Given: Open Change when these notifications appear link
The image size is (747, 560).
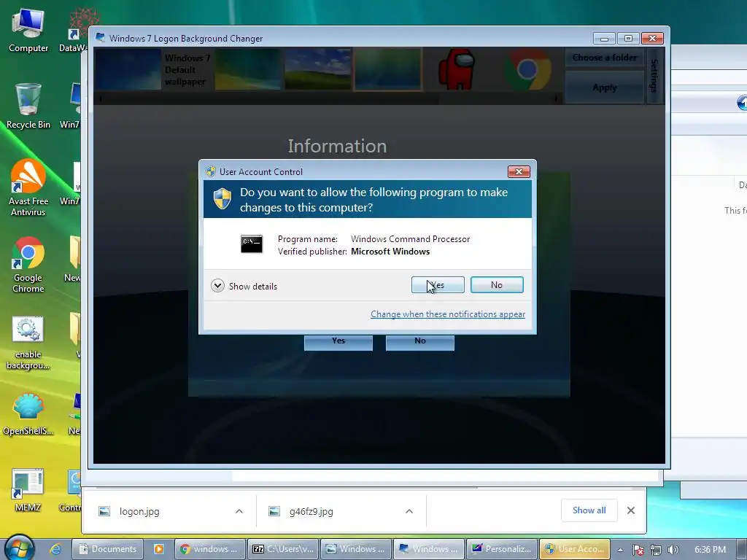Looking at the screenshot, I should (448, 314).
